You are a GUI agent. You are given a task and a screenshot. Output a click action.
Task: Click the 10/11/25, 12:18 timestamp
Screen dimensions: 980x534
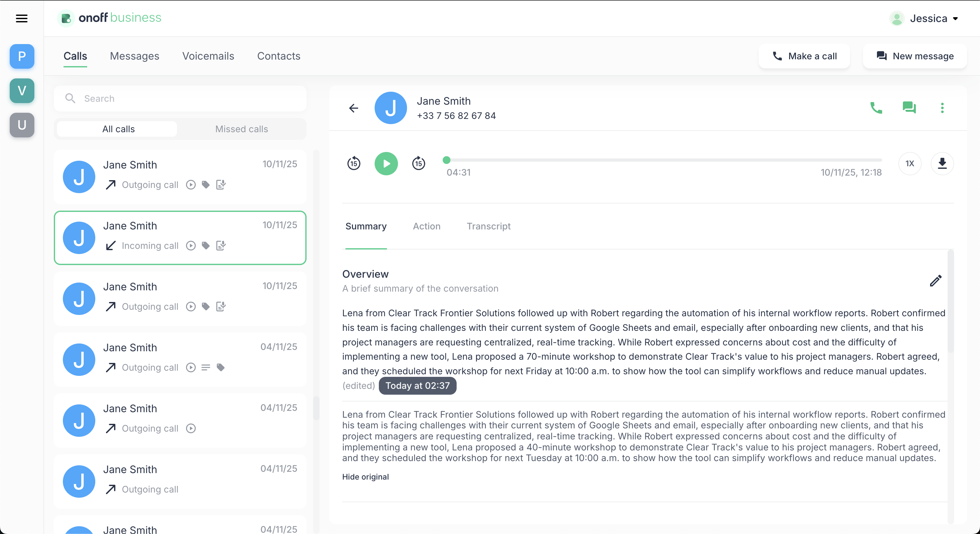click(x=851, y=173)
